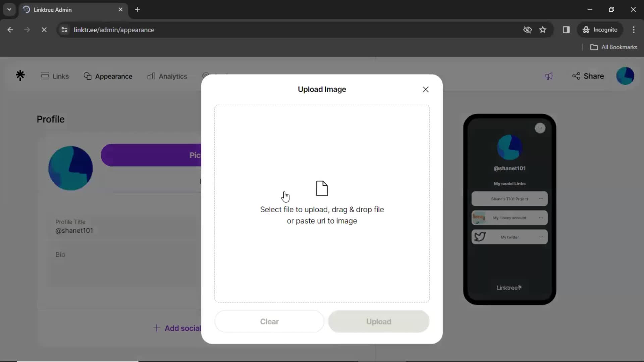This screenshot has height=362, width=644.
Task: Click the preview profile avatar
Action: 509,147
